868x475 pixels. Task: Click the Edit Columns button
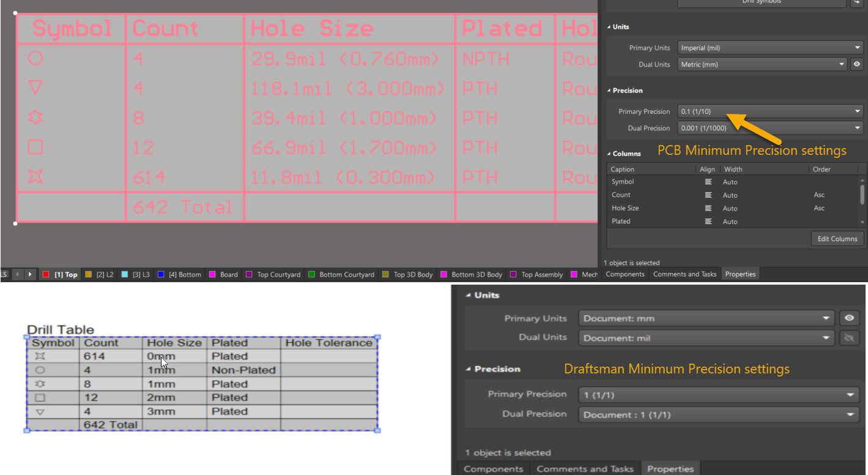837,239
